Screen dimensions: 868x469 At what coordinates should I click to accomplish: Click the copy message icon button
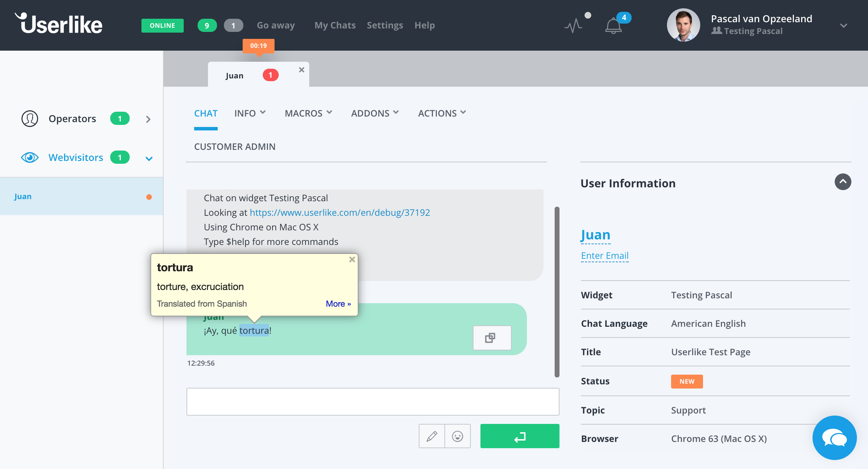(x=492, y=338)
